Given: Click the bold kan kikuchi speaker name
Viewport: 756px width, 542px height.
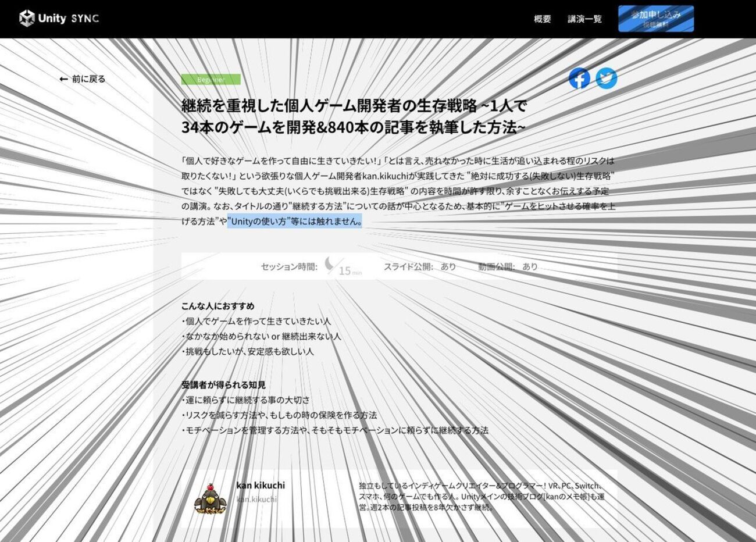Looking at the screenshot, I should (261, 485).
